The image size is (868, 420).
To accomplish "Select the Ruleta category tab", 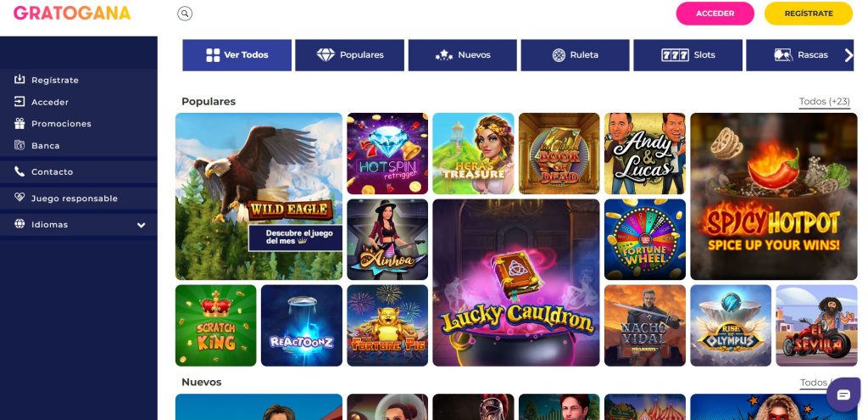I will pyautogui.click(x=576, y=55).
